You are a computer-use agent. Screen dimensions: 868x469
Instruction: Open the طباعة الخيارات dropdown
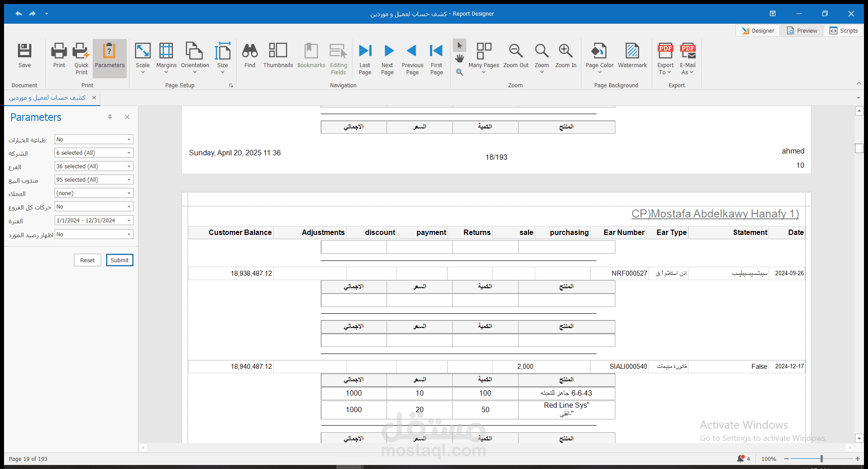94,140
